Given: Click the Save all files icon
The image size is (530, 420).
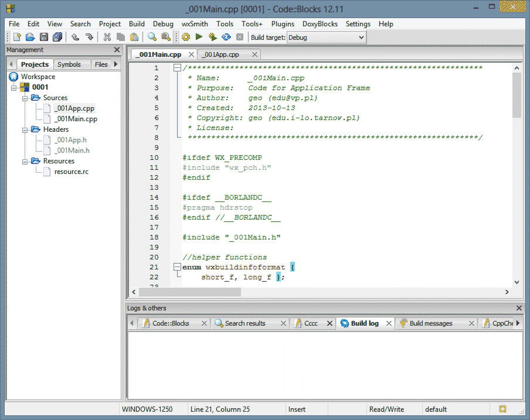Looking at the screenshot, I should point(57,37).
